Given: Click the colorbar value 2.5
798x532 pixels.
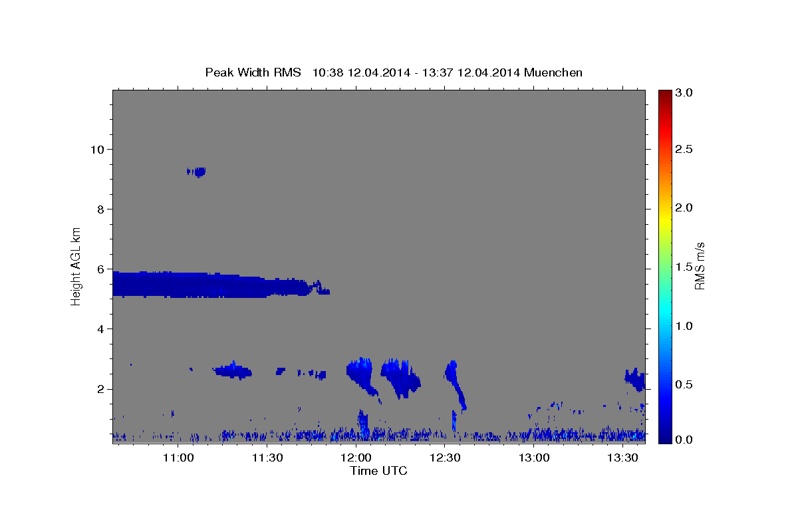Looking at the screenshot, I should click(x=684, y=149).
